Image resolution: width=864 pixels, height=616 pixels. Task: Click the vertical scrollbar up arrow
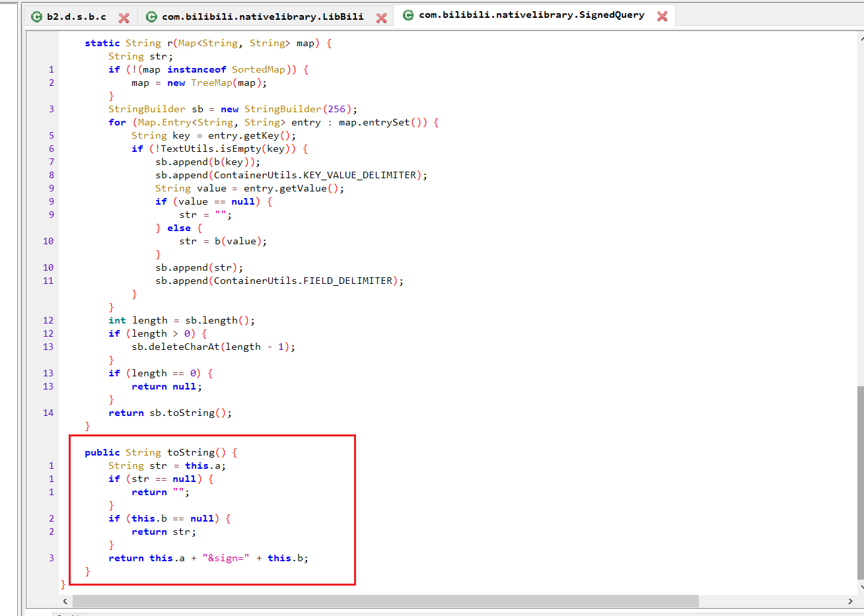click(x=861, y=37)
